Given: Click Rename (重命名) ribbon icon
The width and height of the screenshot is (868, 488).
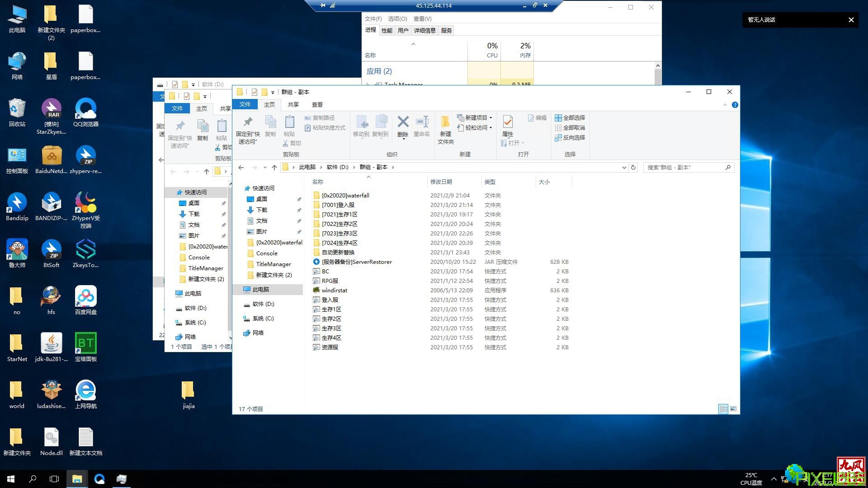Looking at the screenshot, I should pyautogui.click(x=422, y=127).
